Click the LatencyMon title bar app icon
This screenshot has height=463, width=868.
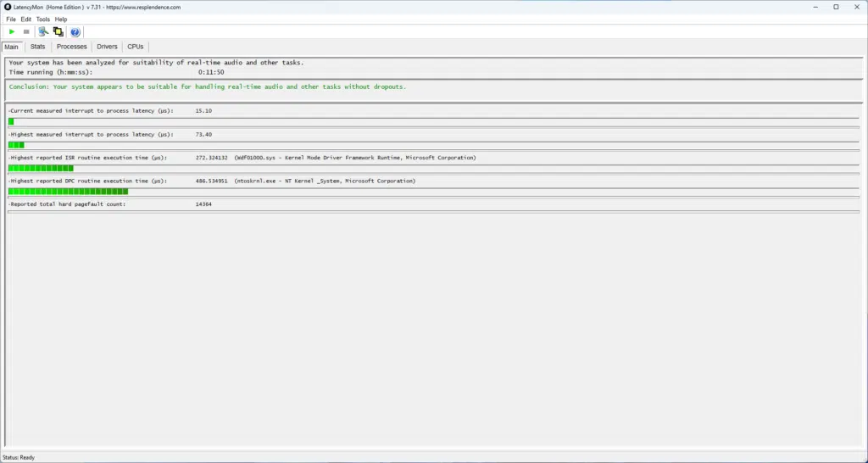point(8,7)
